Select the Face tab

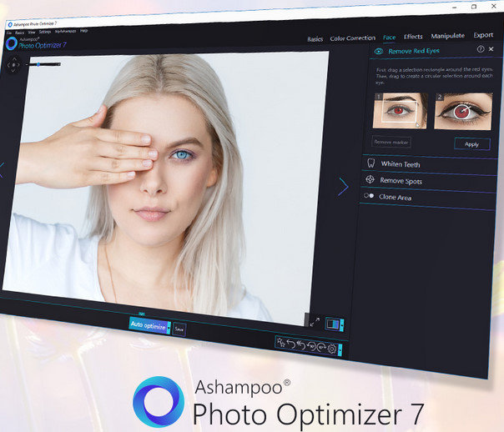click(389, 38)
